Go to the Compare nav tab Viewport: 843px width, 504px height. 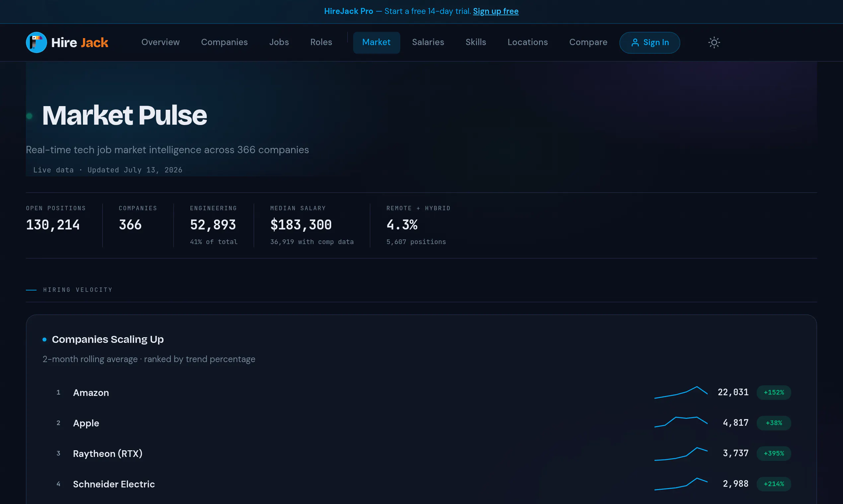[588, 42]
